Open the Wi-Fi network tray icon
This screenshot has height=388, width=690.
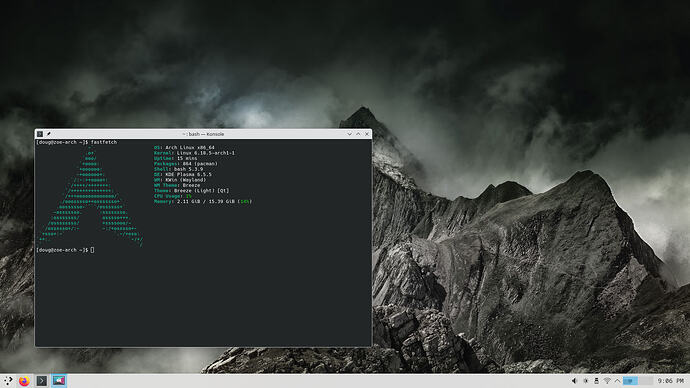(607, 381)
